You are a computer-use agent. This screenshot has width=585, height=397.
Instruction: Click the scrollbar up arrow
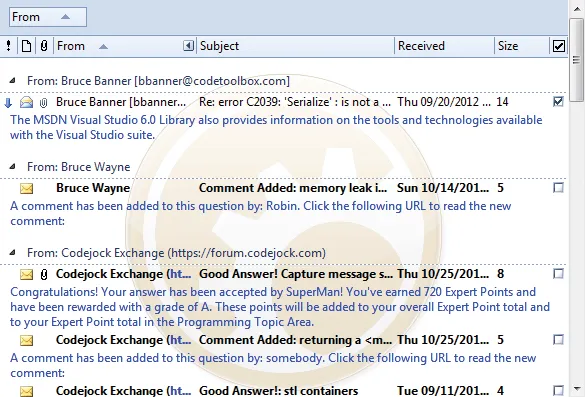click(577, 8)
